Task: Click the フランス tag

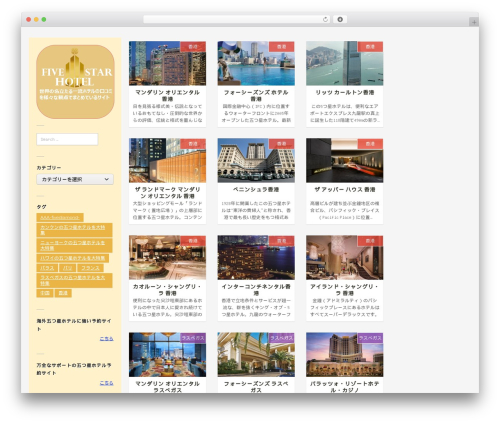Action: (x=90, y=268)
